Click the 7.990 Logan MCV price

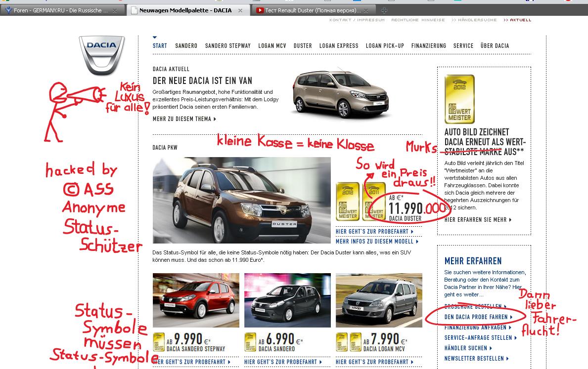click(385, 339)
